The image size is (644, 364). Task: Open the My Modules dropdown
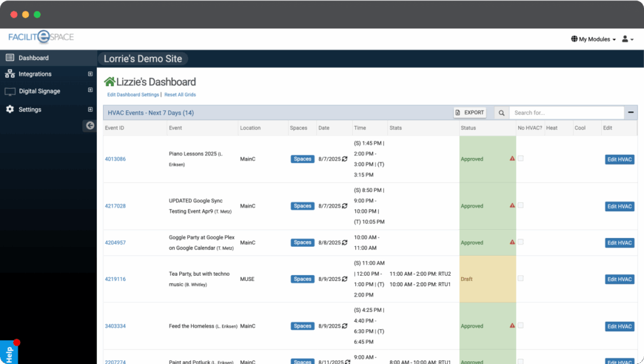[594, 39]
